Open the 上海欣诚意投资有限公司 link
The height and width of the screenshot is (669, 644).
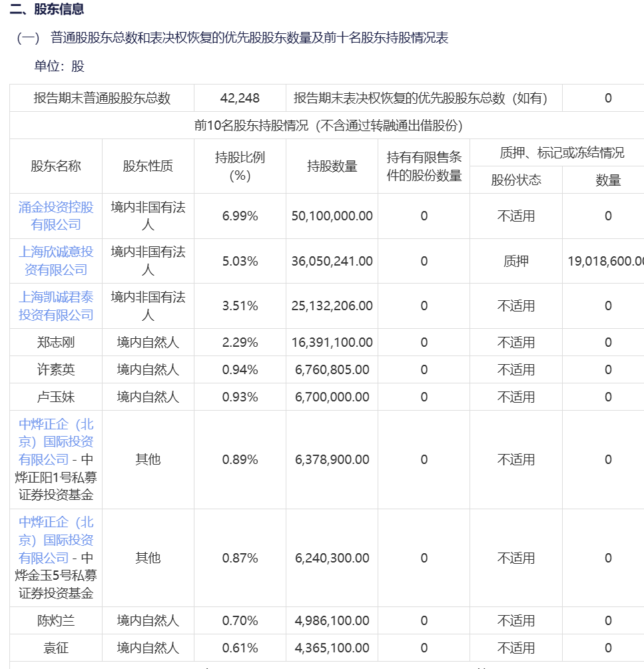pos(56,261)
